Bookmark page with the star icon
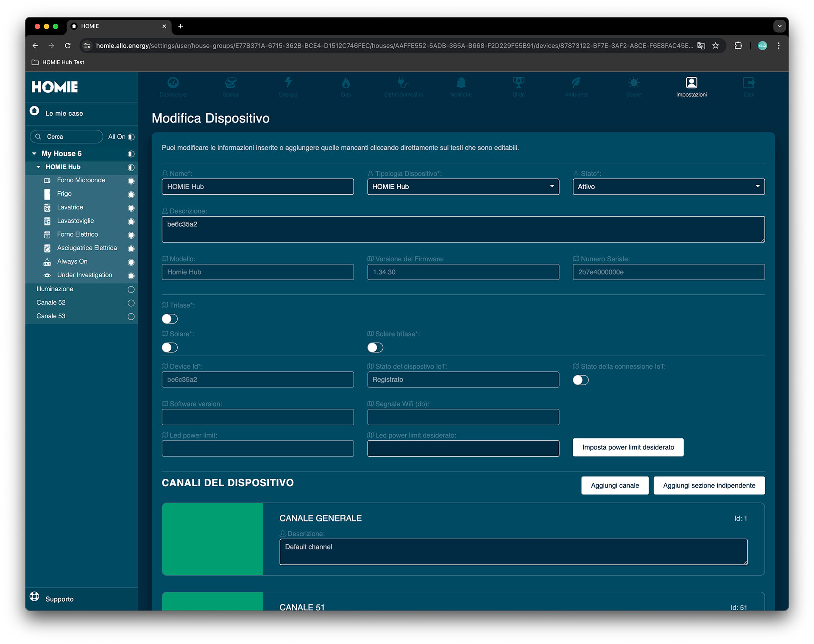The image size is (814, 644). point(716,45)
